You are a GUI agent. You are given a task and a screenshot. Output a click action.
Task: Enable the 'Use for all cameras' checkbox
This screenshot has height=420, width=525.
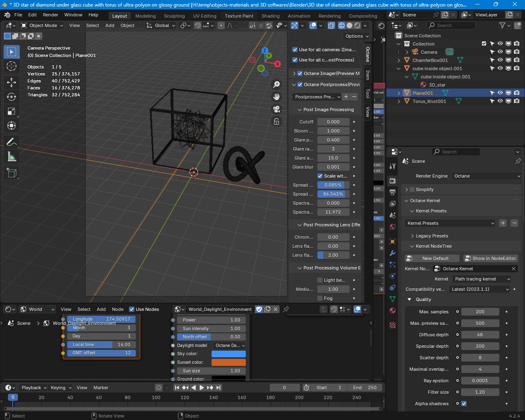[295, 50]
